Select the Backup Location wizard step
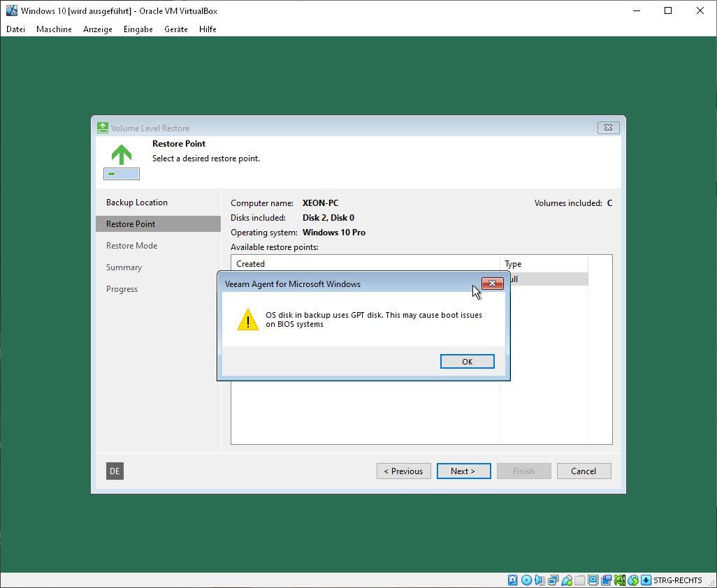Viewport: 717px width, 588px height. point(137,203)
